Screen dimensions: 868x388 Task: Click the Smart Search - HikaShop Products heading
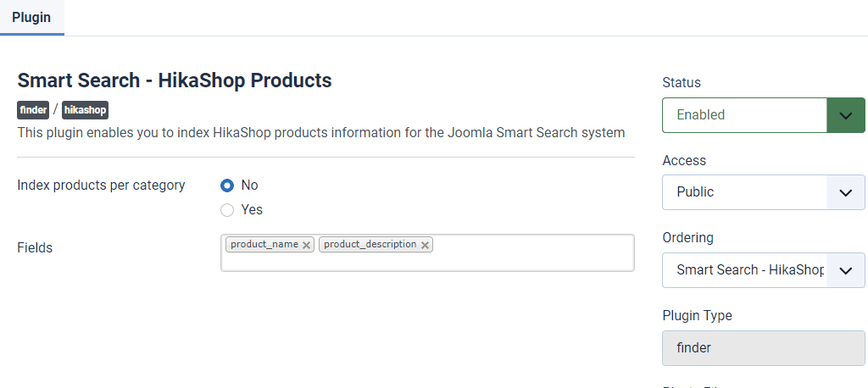[175, 80]
